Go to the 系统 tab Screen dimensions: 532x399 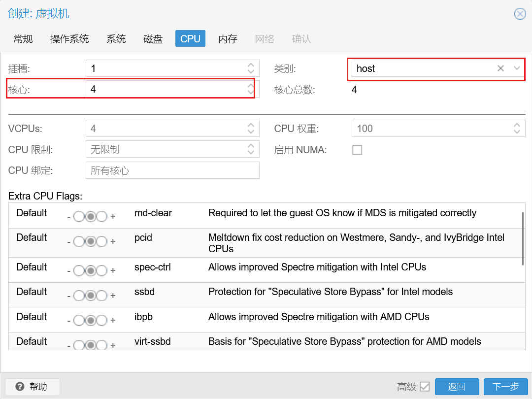pyautogui.click(x=116, y=39)
